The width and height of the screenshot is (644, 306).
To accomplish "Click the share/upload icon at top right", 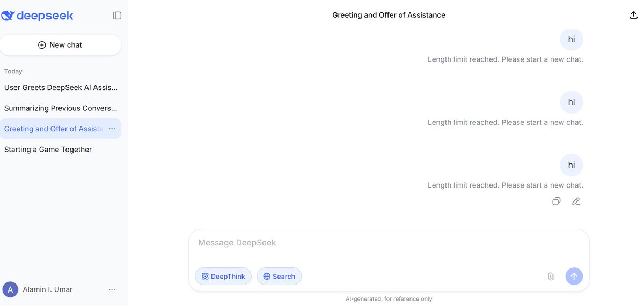I will (x=633, y=15).
